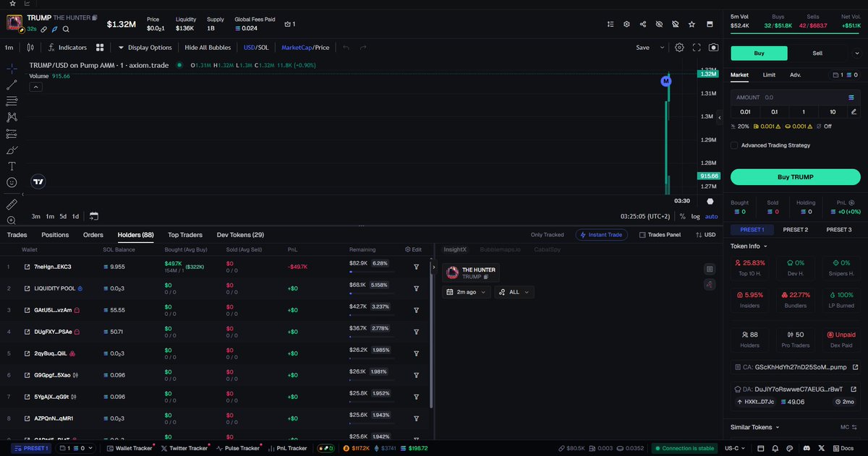Open external link for contract address

(x=854, y=367)
